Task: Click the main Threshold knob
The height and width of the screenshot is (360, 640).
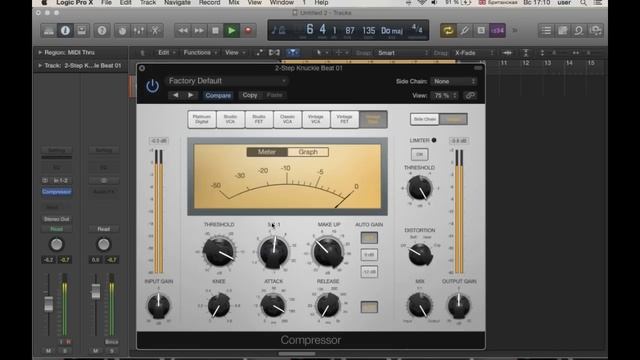Action: [219, 252]
